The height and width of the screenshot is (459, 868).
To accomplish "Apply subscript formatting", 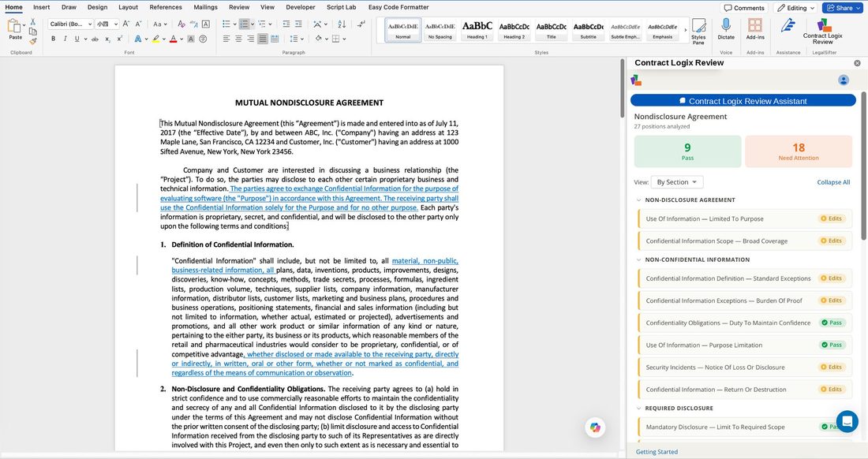I will tap(108, 39).
